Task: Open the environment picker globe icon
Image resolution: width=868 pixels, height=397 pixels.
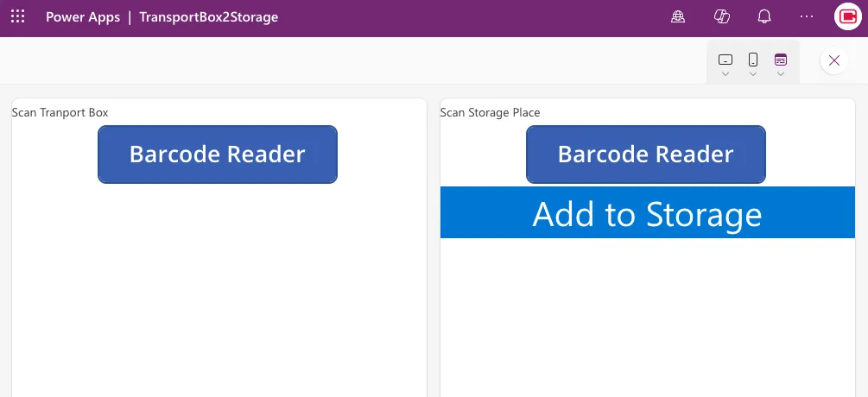Action: click(x=678, y=17)
